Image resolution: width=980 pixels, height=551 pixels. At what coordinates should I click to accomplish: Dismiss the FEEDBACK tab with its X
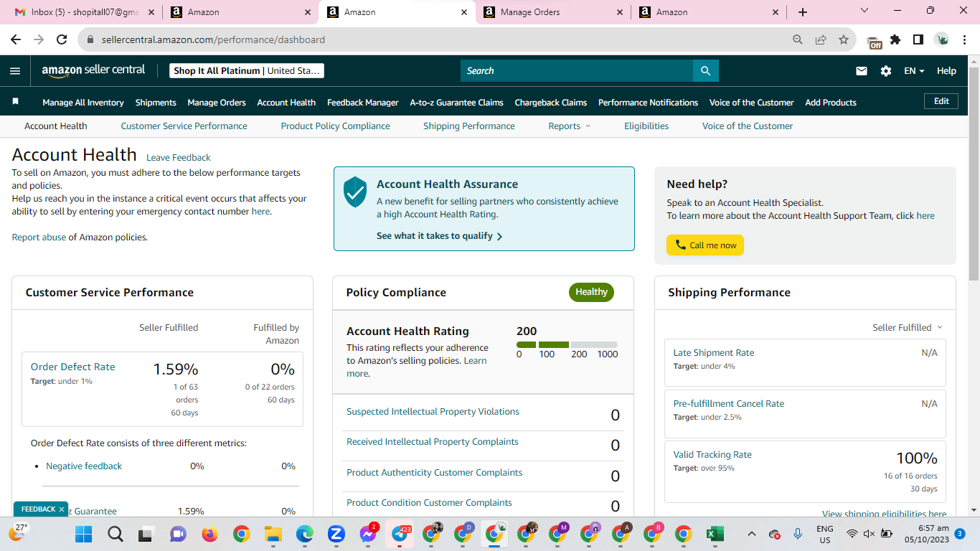click(x=62, y=509)
